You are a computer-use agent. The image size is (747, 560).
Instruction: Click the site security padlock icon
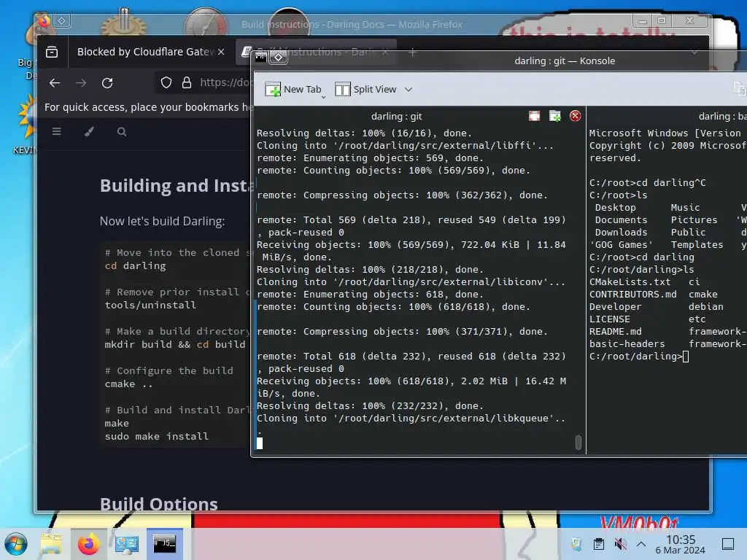point(187,83)
